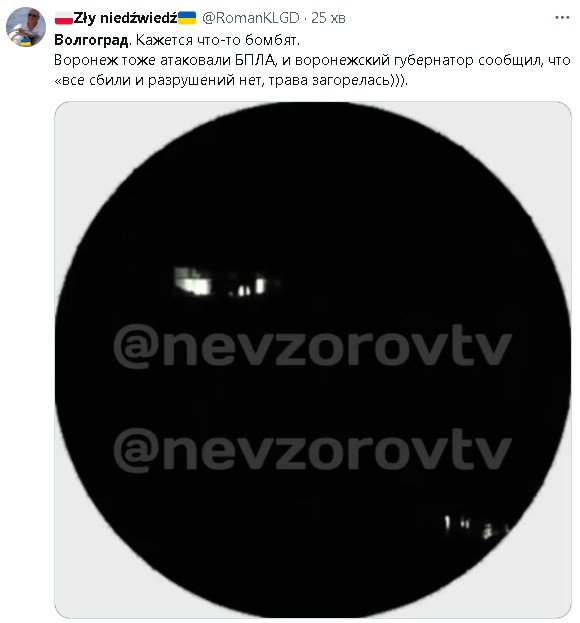Open the dark circular video thumbnail
The width and height of the screenshot is (580, 623).
(313, 360)
